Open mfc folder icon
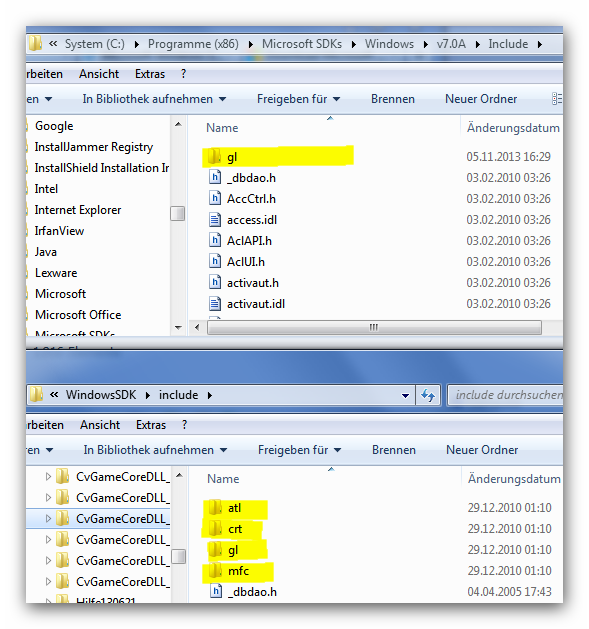The height and width of the screenshot is (629, 589). 215,570
